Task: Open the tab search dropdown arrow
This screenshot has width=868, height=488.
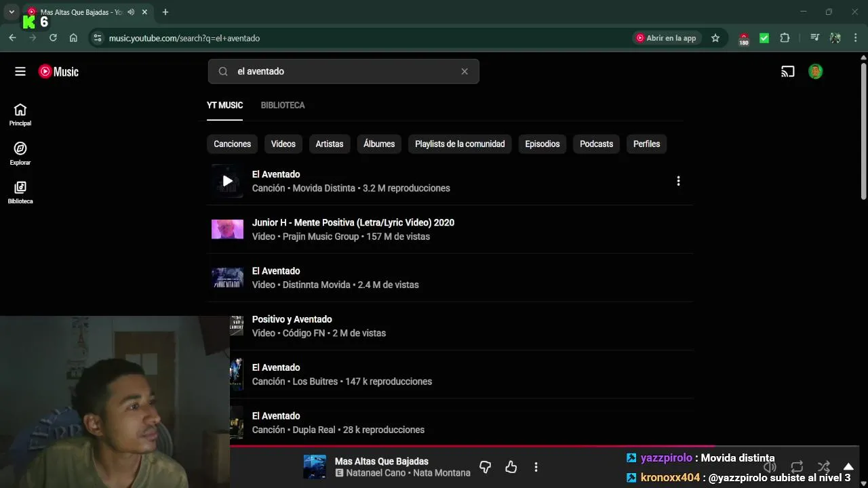Action: pos(12,12)
